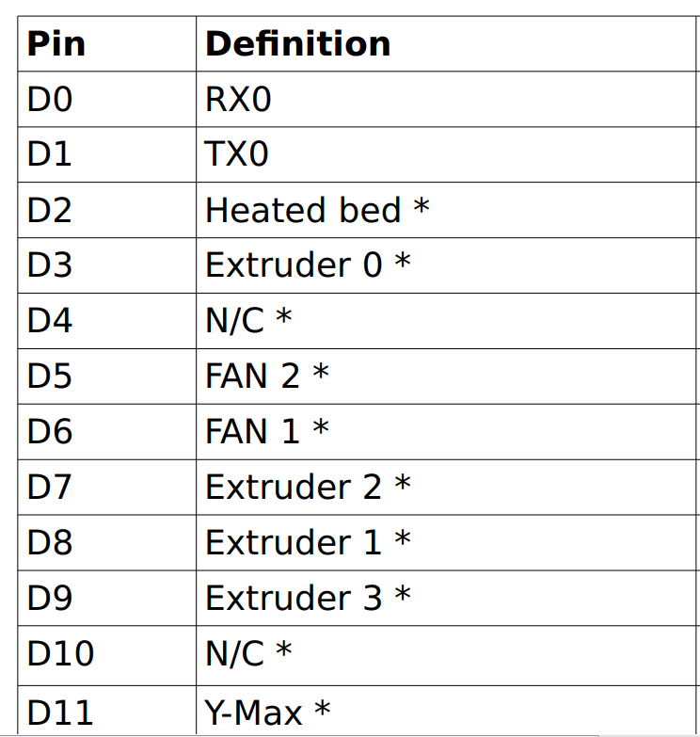
Task: Select the TX0 definition cell
Action: (237, 154)
